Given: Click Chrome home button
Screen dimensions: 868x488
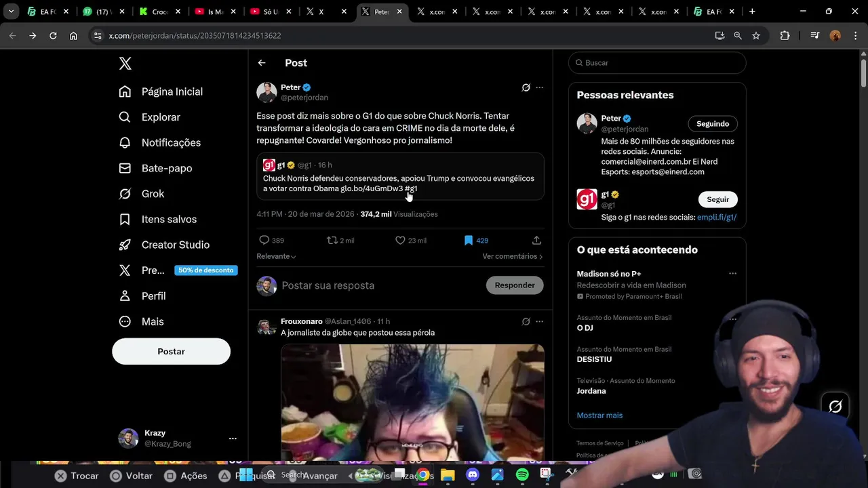Looking at the screenshot, I should [73, 35].
